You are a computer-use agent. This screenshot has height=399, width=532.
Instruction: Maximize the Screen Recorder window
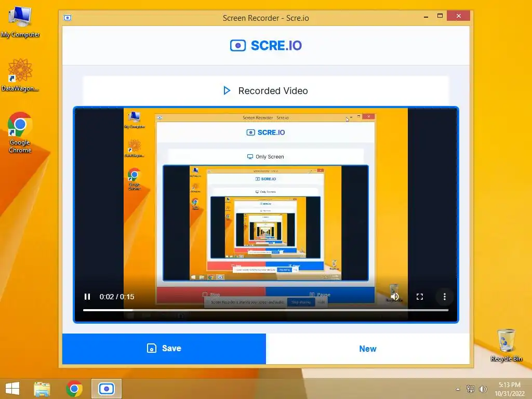(440, 16)
